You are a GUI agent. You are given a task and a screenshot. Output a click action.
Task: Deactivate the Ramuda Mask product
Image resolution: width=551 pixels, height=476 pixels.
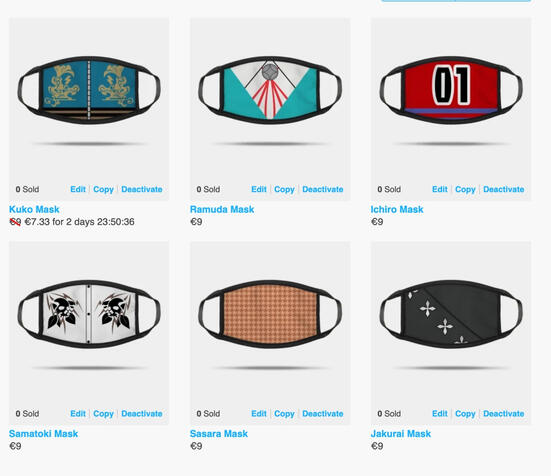coord(323,189)
